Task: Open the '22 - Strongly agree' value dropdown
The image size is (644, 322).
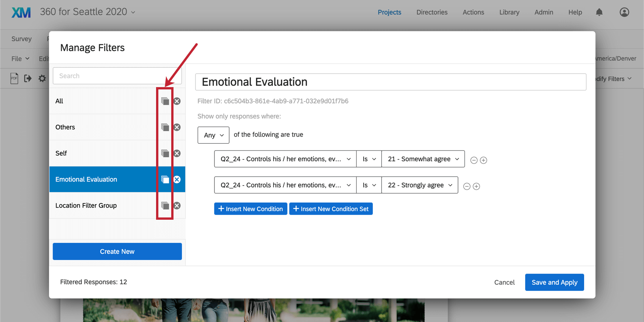Action: coord(419,185)
